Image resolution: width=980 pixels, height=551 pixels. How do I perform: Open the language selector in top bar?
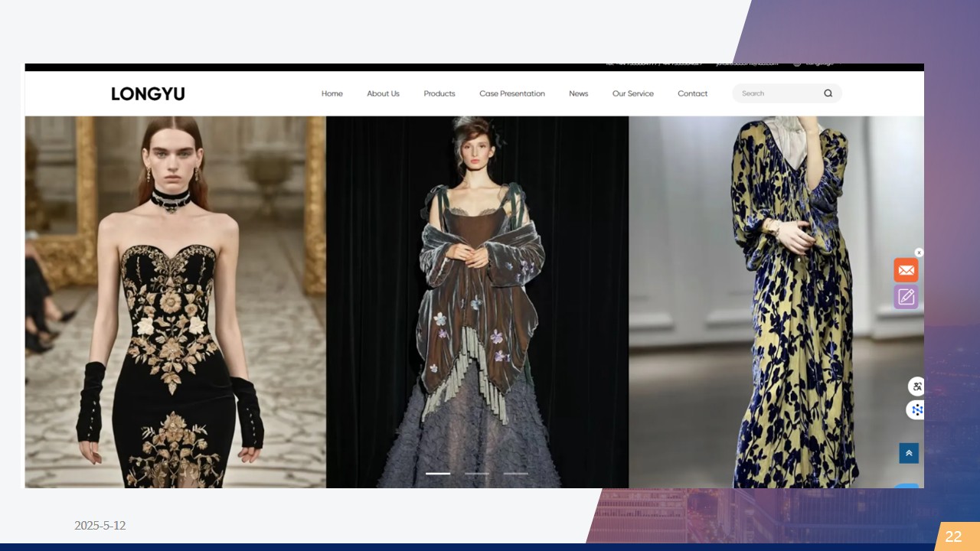click(817, 64)
